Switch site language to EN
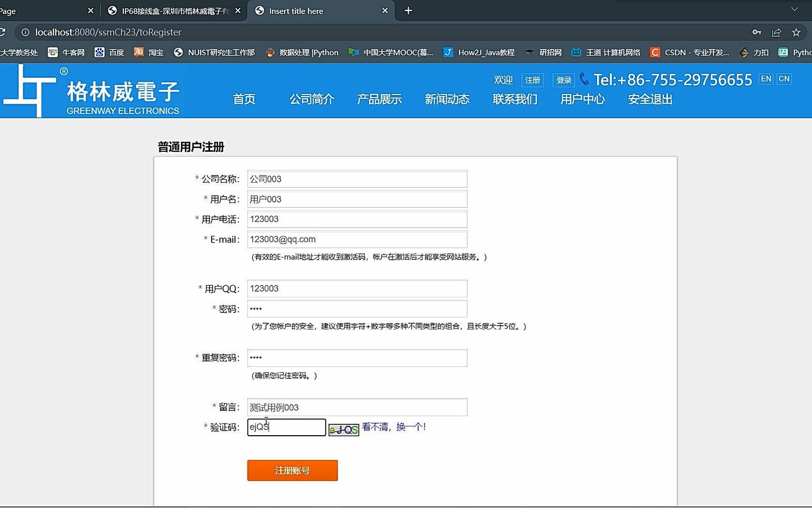The height and width of the screenshot is (508, 812). [x=766, y=79]
